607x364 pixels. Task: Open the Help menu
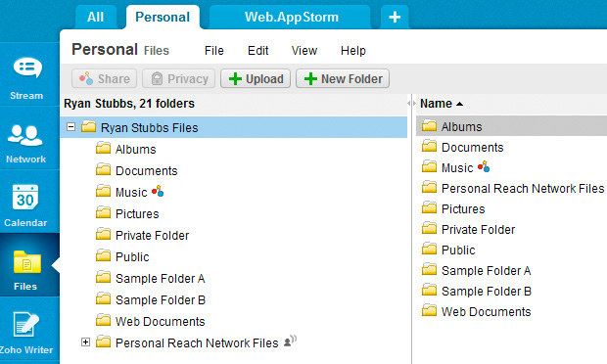point(353,51)
